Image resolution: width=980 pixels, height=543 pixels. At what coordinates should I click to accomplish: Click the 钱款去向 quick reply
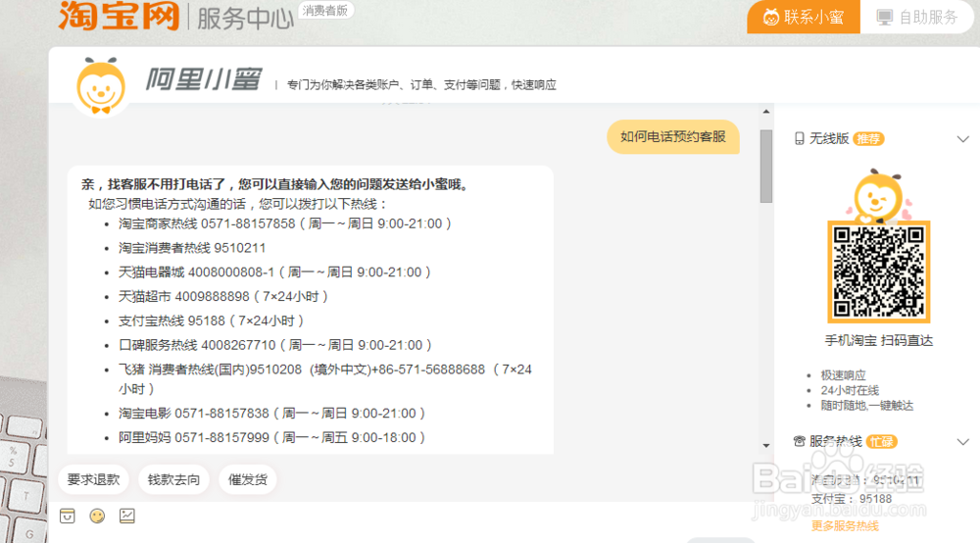[x=173, y=479]
